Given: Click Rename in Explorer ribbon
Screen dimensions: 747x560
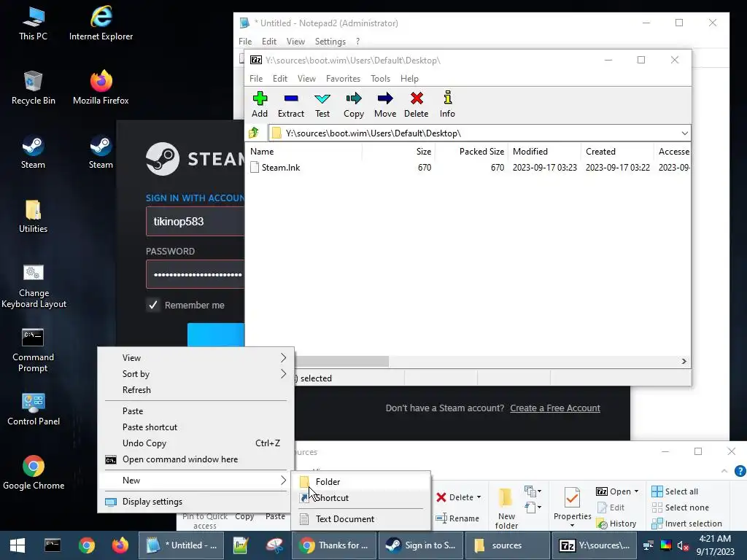Looking at the screenshot, I should pyautogui.click(x=457, y=518).
